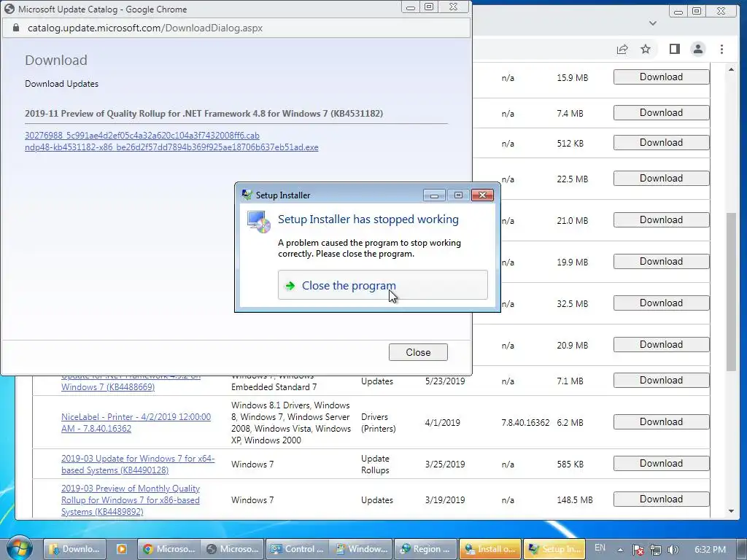Viewport: 747px width, 560px height.
Task: Click the 3/19/2019 date cell
Action: [445, 500]
